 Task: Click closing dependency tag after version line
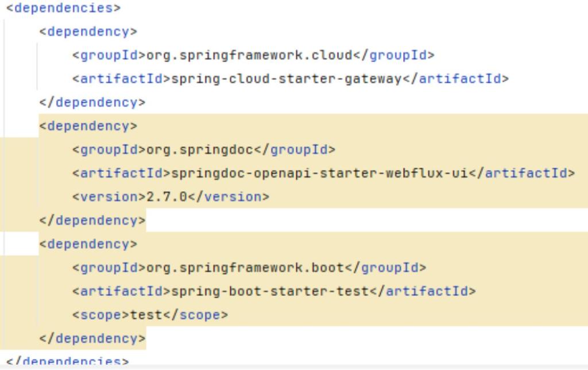tap(92, 220)
